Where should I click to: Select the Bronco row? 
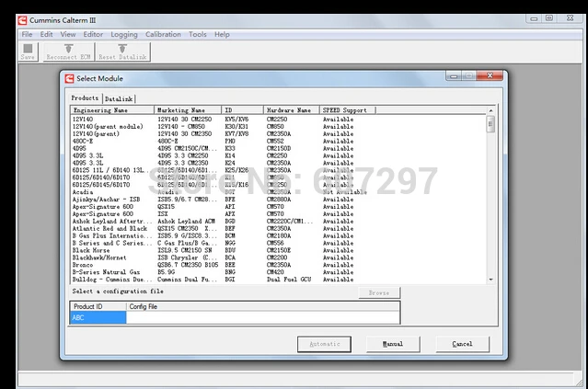280,265
